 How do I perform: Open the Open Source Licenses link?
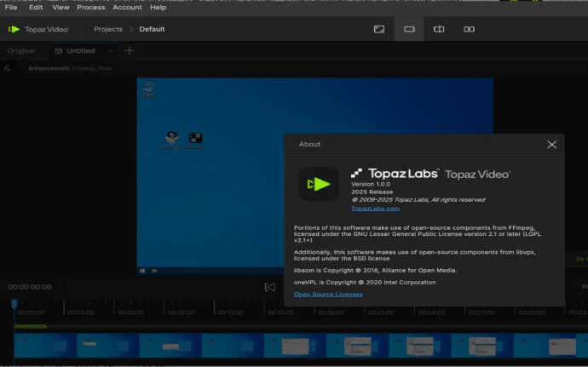click(x=328, y=295)
